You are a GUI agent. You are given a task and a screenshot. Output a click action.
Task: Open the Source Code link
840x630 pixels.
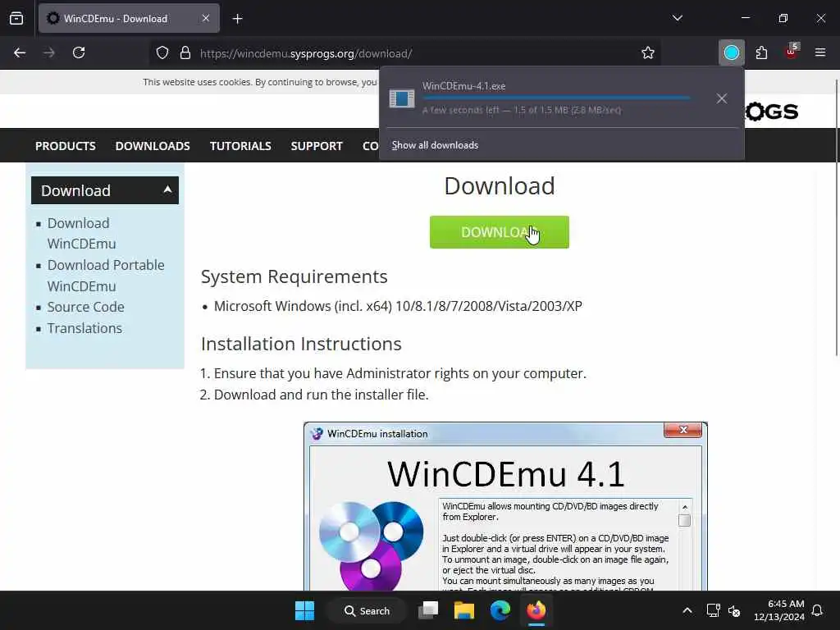[x=85, y=307]
